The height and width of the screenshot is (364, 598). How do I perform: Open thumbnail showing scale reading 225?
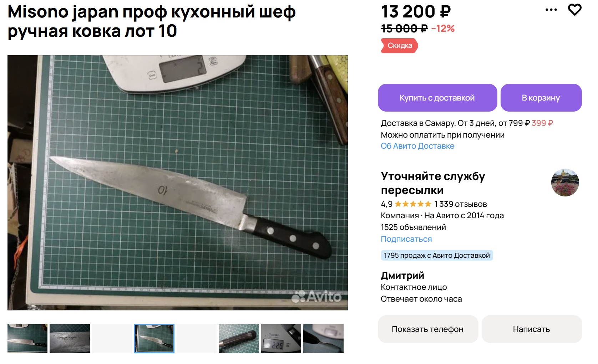point(281,339)
